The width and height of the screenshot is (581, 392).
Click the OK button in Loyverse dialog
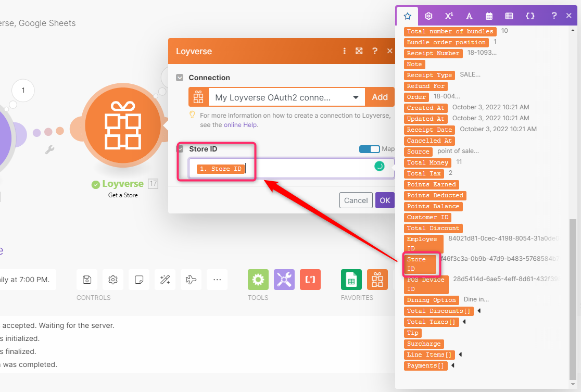tap(385, 200)
